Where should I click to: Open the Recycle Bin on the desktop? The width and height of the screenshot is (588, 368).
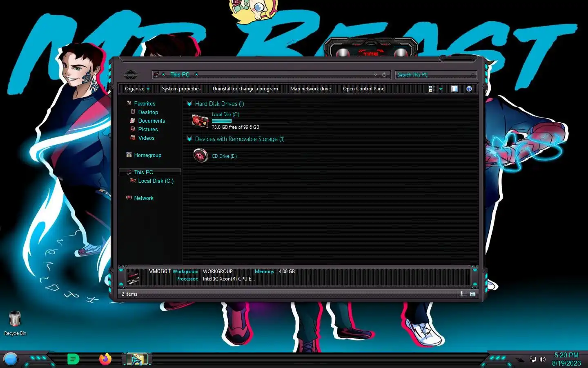click(x=15, y=323)
